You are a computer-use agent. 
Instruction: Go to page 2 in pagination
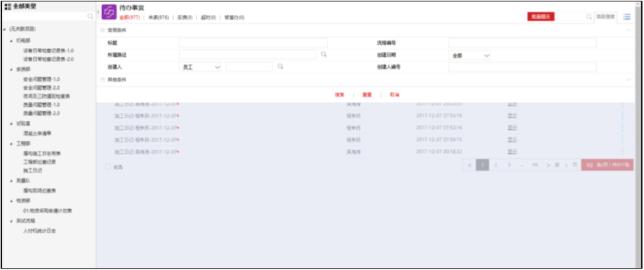tap(495, 165)
